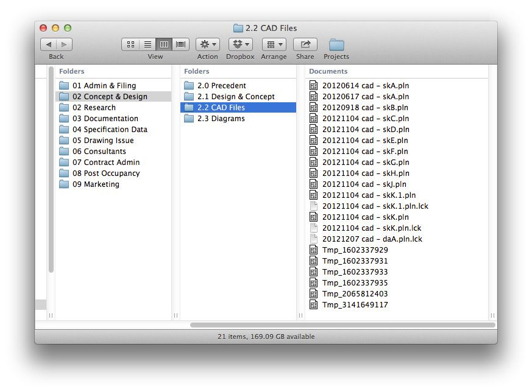Switch to column view
Screen dimensions: 532x392
[x=164, y=44]
